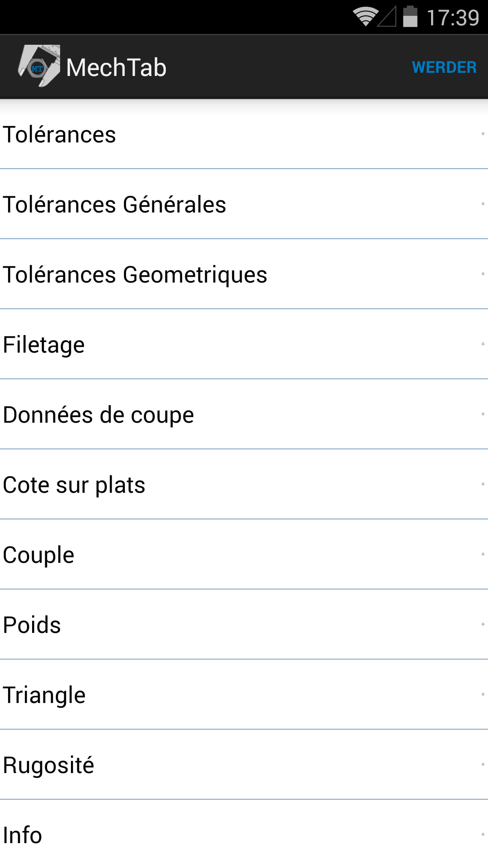Tap the MechTab caliper app icon

point(39,66)
